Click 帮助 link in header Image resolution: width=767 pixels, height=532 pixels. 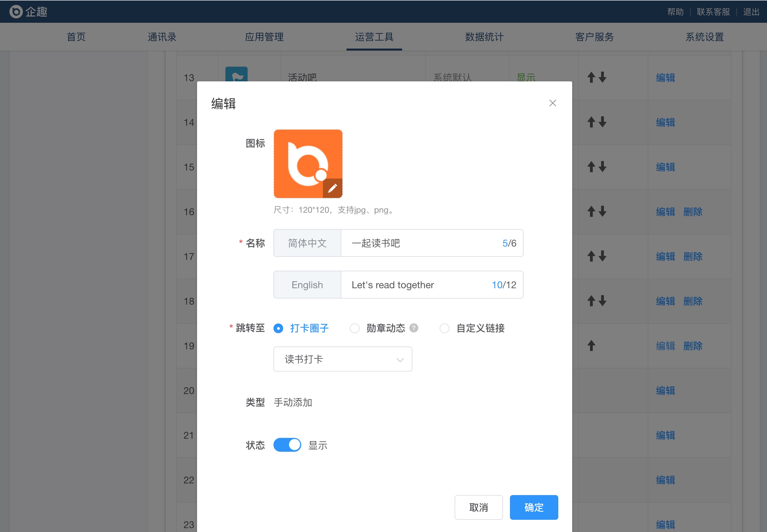[675, 12]
